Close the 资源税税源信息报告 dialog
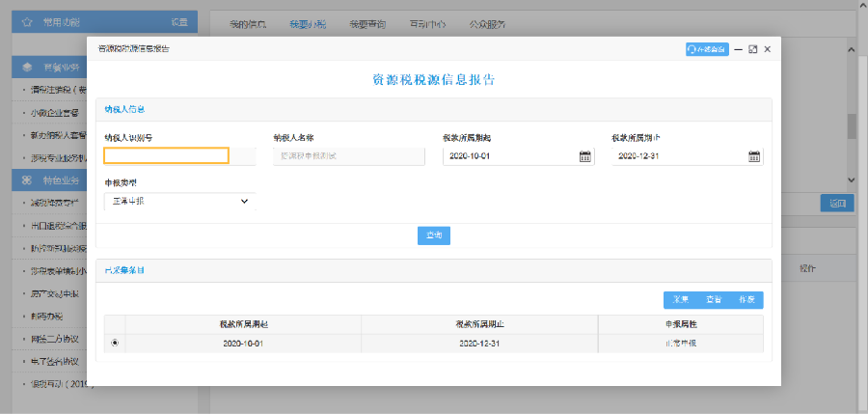The height and width of the screenshot is (414, 868). 768,49
